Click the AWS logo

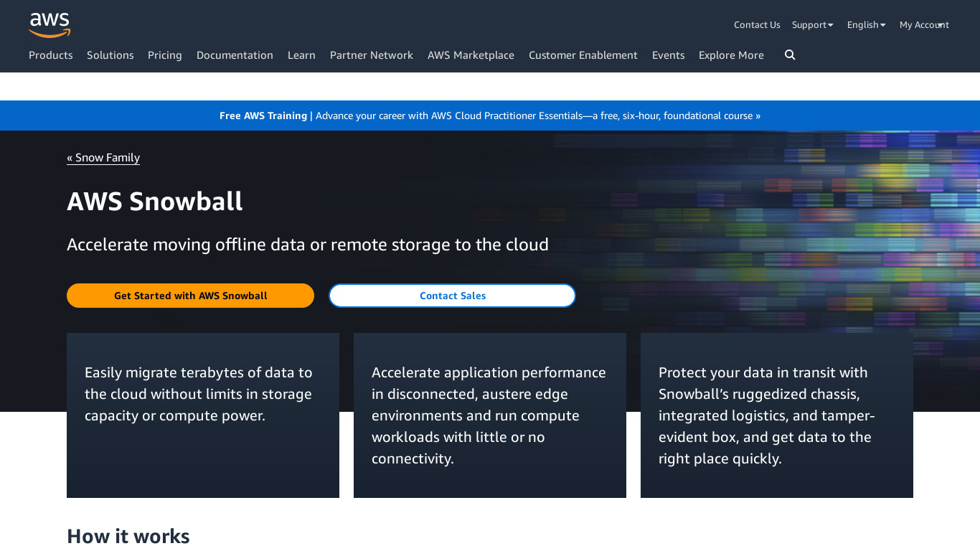point(50,25)
